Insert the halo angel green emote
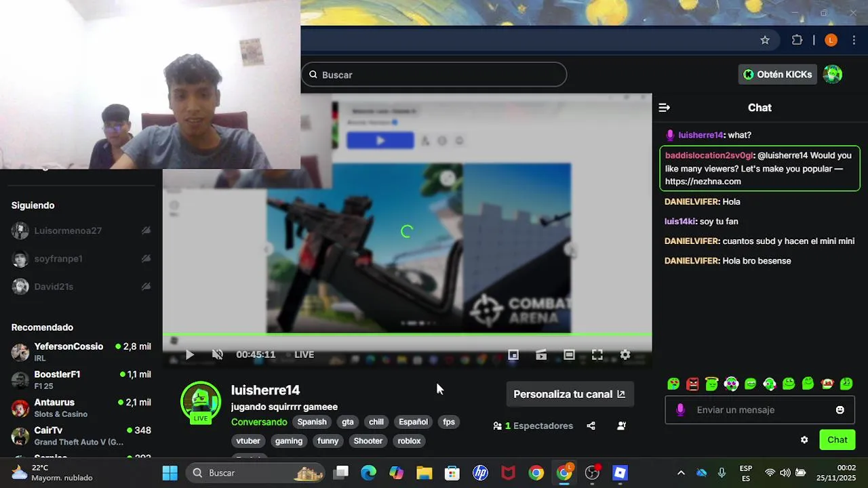868x488 pixels. pyautogui.click(x=711, y=384)
